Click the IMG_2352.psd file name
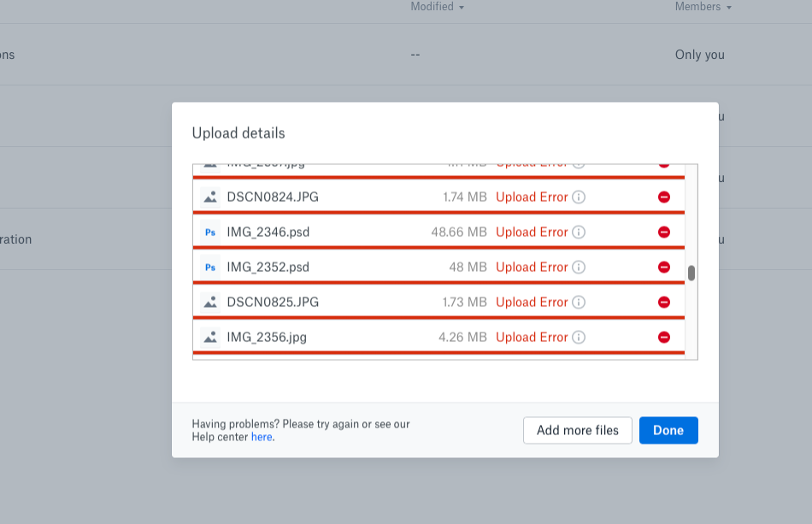812x524 pixels. (268, 268)
